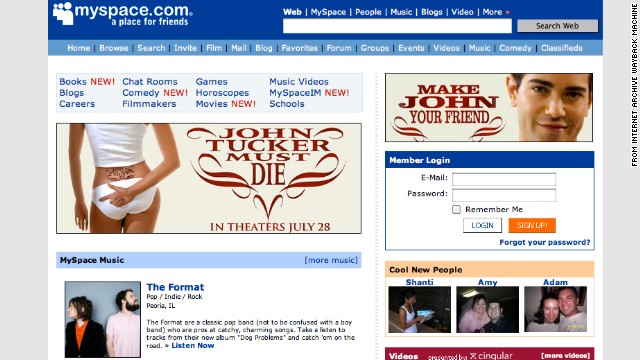Select the Music search tab
This screenshot has height=360, width=640.
401,12
